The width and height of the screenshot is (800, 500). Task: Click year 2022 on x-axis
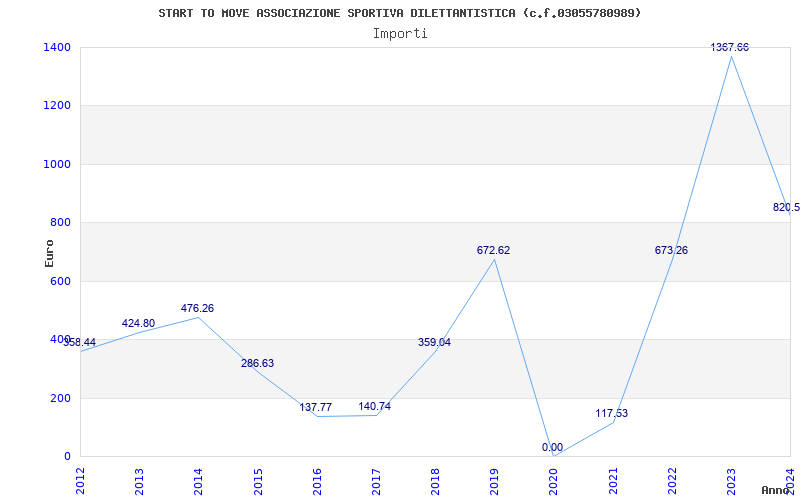point(672,481)
